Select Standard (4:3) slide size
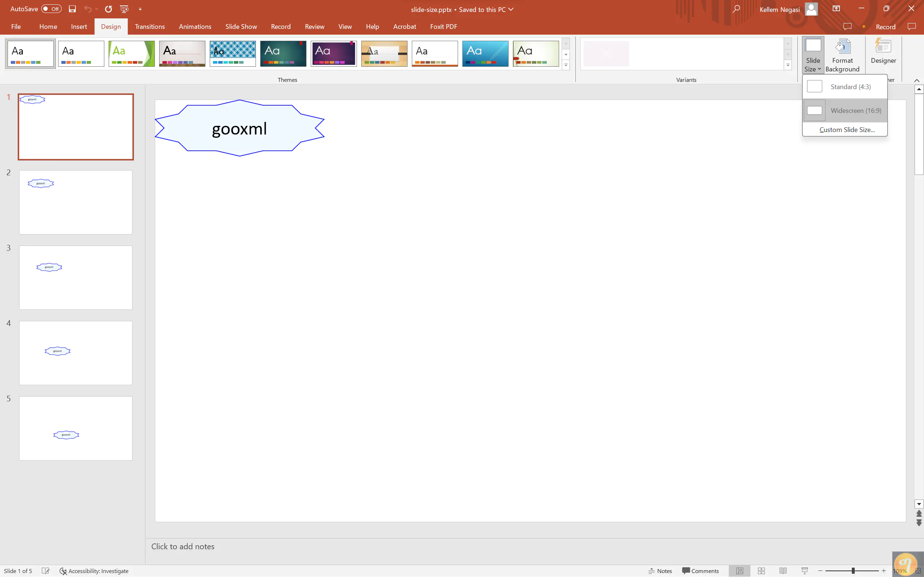 [844, 86]
